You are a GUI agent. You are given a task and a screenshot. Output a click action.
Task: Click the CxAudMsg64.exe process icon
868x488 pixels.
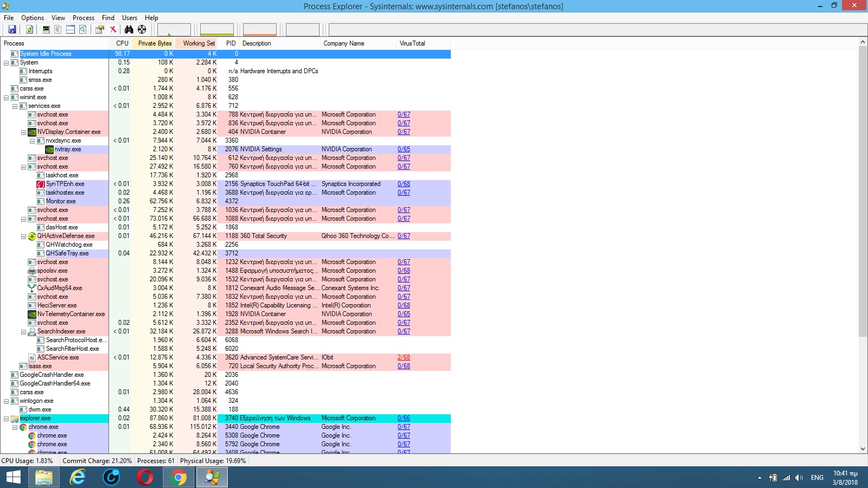point(32,288)
